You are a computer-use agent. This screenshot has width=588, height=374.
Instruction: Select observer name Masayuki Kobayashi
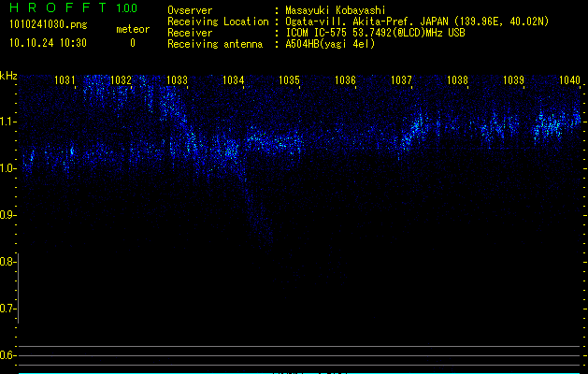click(x=336, y=10)
